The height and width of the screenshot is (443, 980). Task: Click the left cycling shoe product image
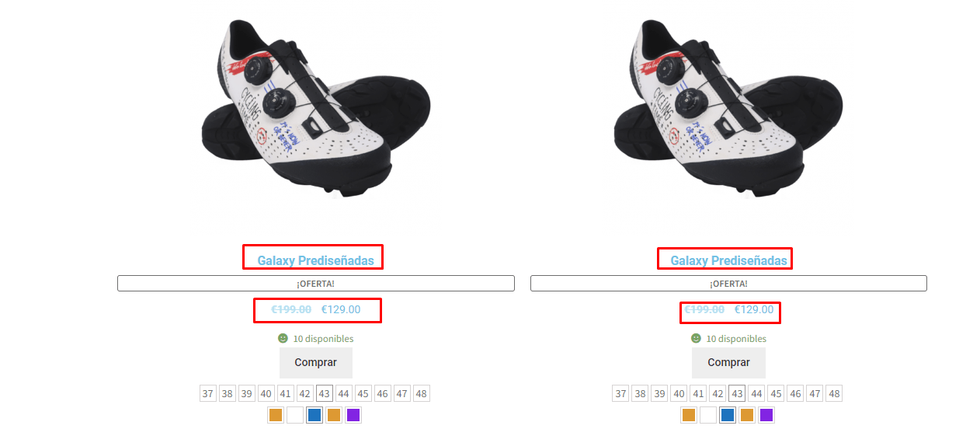[315, 107]
